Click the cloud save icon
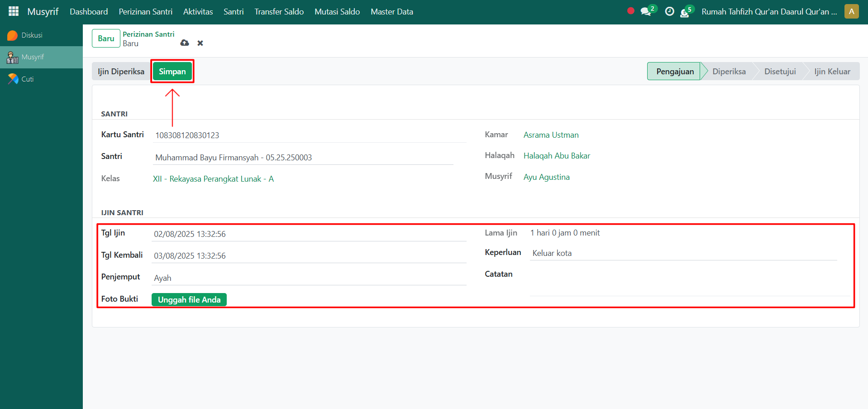Screen dimensions: 868x409 pyautogui.click(x=185, y=43)
